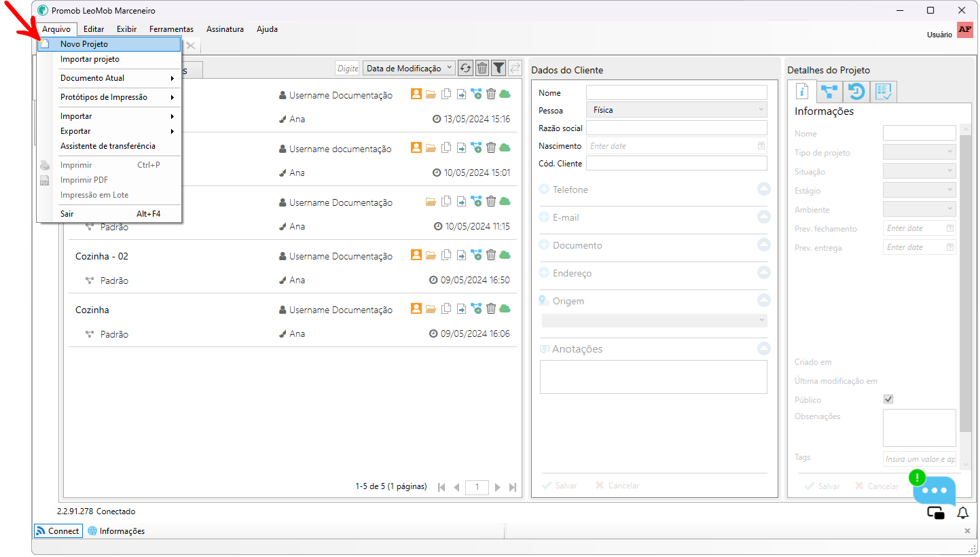The width and height of the screenshot is (980, 557).
Task: Select Sair from the Arquivo menu
Action: 109,214
